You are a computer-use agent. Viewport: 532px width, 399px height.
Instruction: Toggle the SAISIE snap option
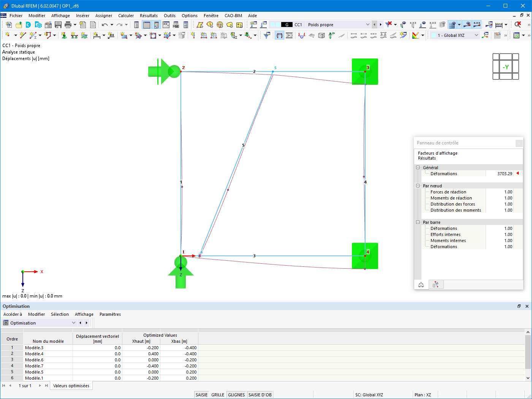click(201, 395)
